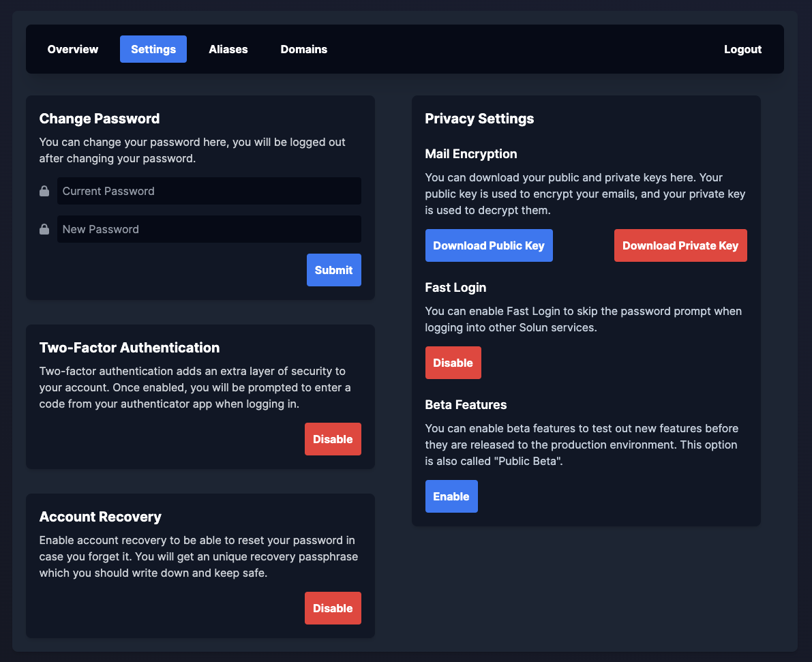Select the Settings tab

click(x=153, y=49)
